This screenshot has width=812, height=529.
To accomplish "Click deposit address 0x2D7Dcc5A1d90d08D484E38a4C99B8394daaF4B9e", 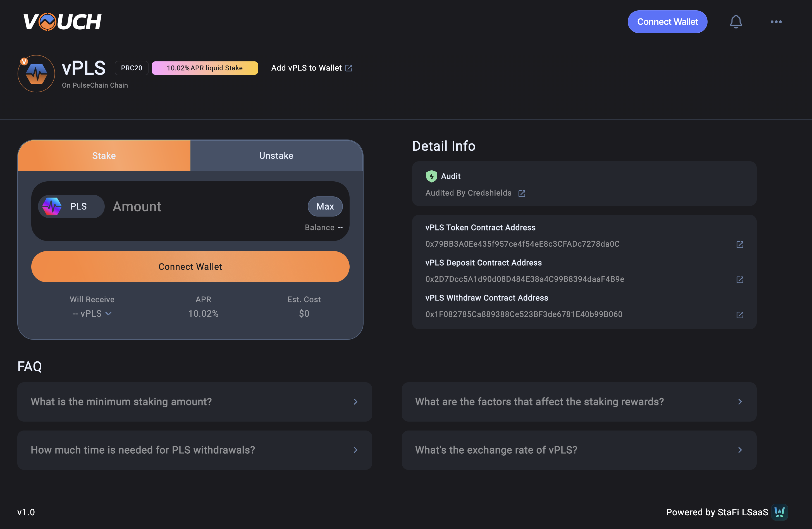I will [525, 279].
